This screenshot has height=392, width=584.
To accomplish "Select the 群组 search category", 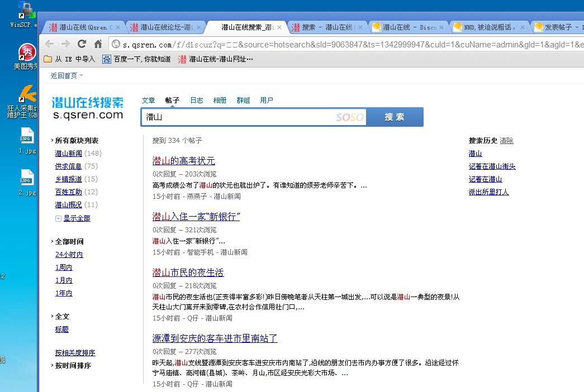I will coord(243,100).
